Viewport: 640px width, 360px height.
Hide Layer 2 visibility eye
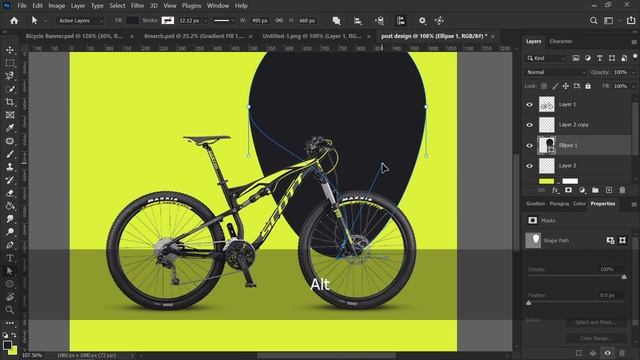pos(529,166)
